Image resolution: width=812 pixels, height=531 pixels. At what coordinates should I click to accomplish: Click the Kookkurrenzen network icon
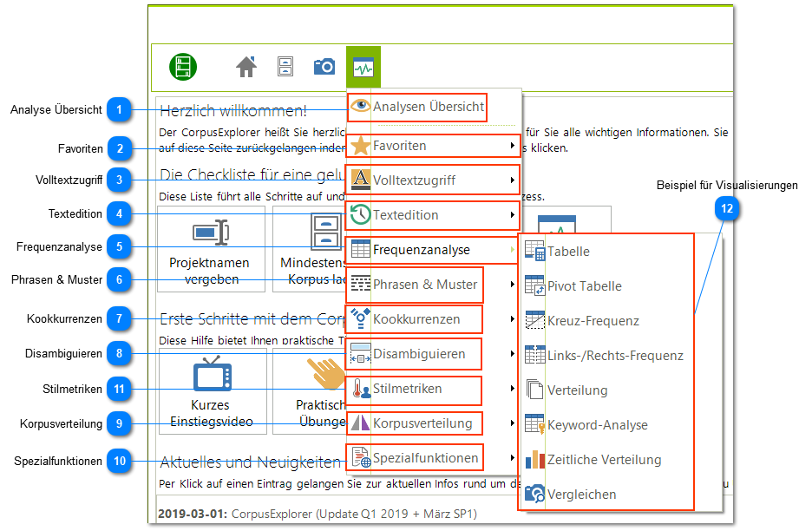point(360,318)
